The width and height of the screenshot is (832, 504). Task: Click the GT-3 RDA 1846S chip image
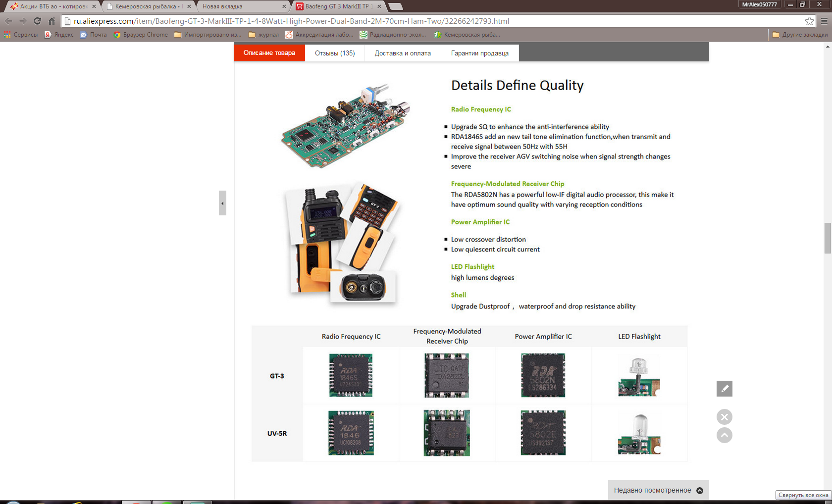(351, 375)
